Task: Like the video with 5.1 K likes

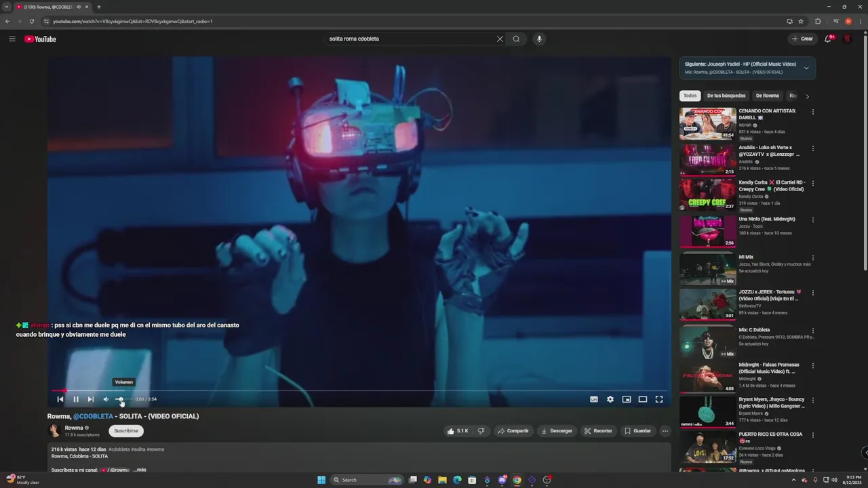Action: pos(458,430)
